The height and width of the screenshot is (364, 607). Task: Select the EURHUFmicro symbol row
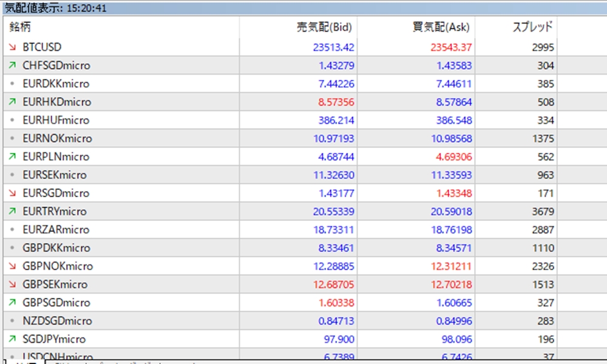pos(56,120)
